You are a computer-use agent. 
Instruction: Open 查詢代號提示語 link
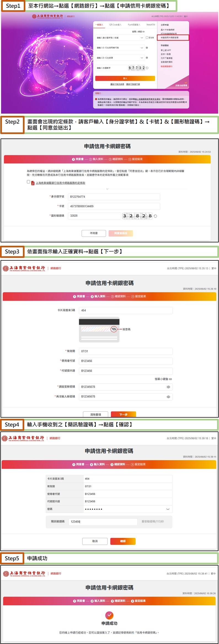tap(133, 84)
